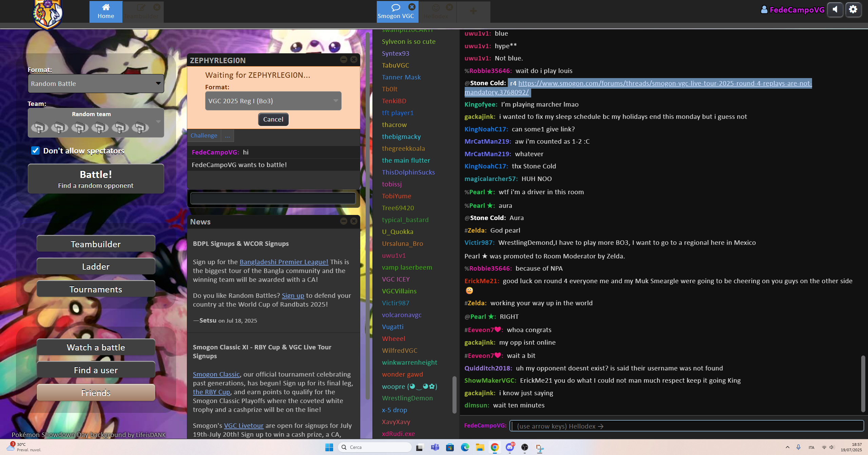Open Microsoft Store from taskbar
Screen dimensions: 868x455
(450, 447)
